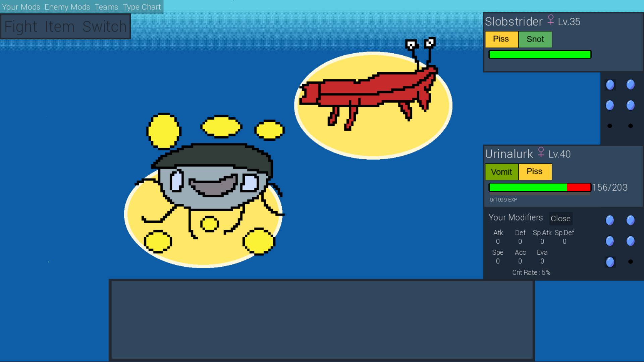Click Slobstrider's yellow Piss type badge

click(501, 39)
